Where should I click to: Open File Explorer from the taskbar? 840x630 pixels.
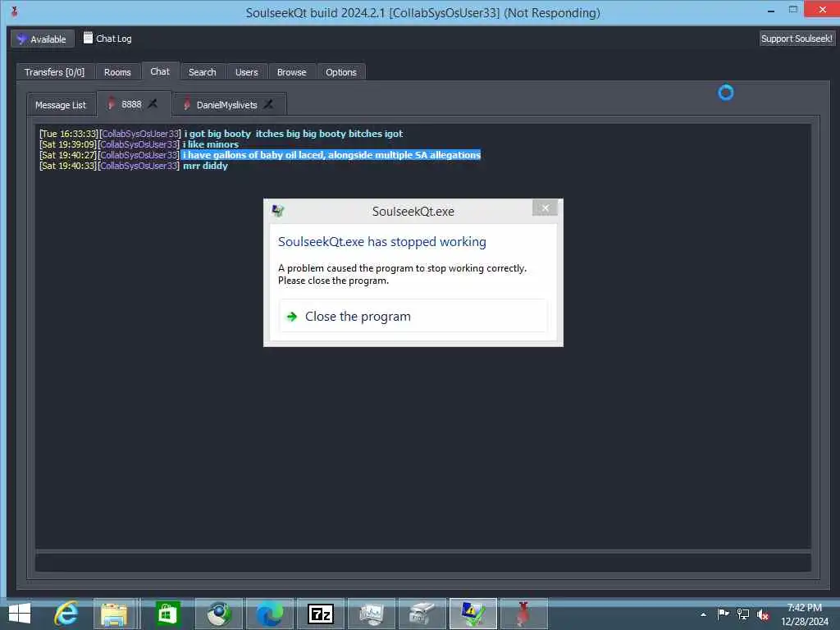pos(114,614)
